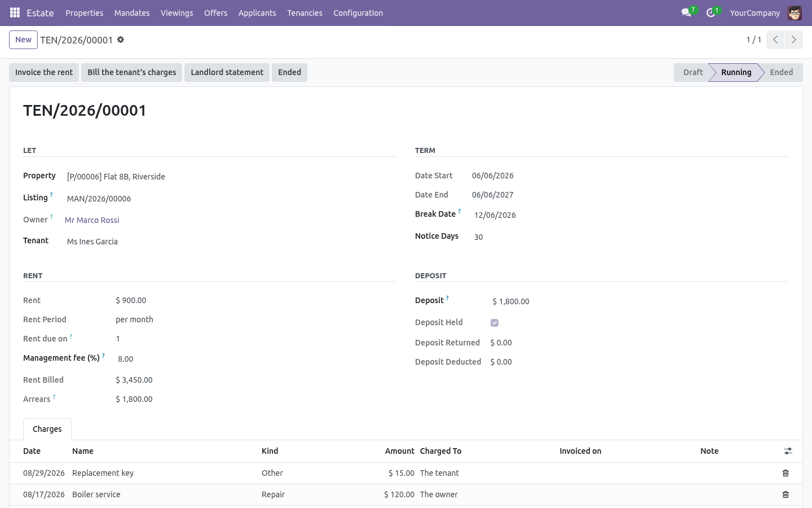Open owner link Mr Marco Rossi
812x508 pixels.
pyautogui.click(x=92, y=220)
